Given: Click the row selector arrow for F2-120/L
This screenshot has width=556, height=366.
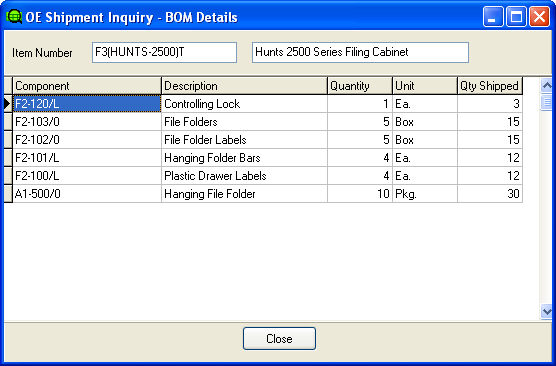Looking at the screenshot, I should point(8,104).
